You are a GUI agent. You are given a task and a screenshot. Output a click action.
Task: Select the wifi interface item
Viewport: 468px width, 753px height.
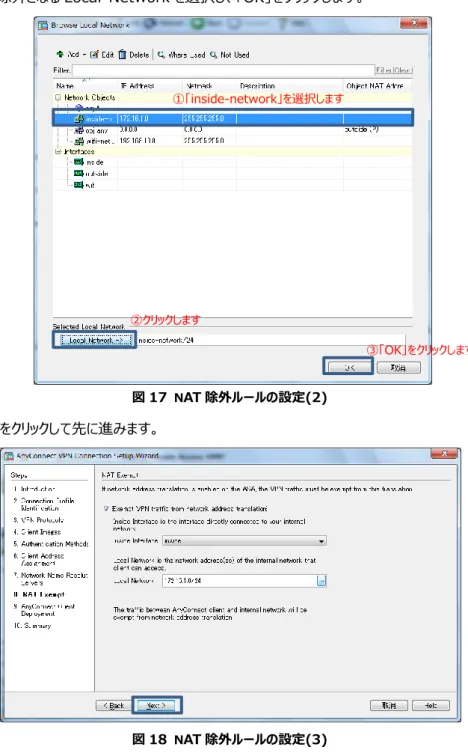[x=84, y=185]
